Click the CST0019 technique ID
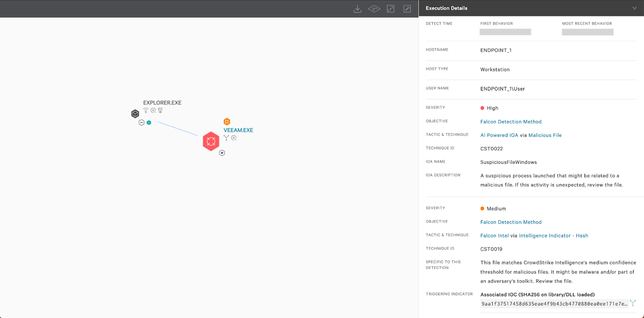 pos(491,249)
